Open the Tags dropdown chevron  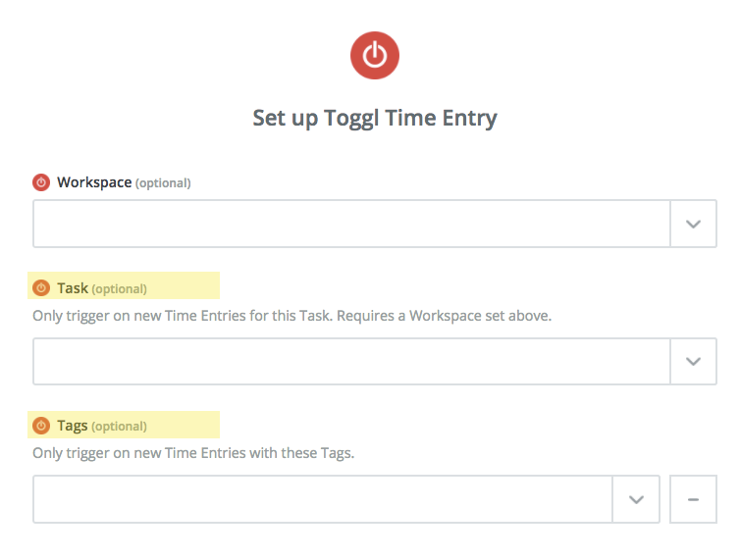click(636, 499)
